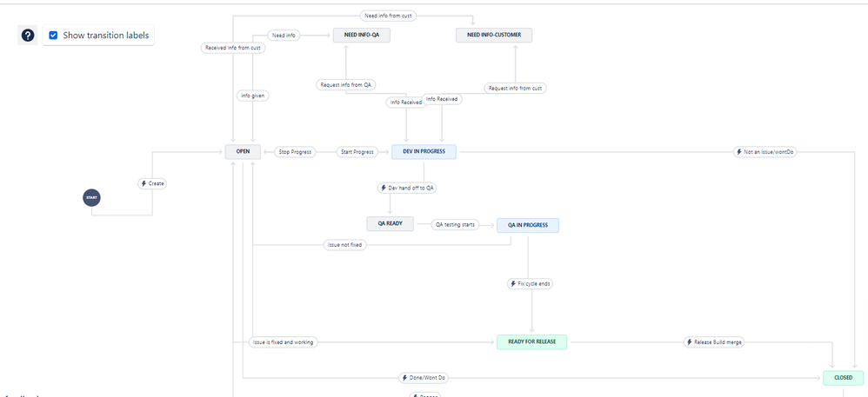
Task: Click the Need info transition label
Action: point(284,36)
